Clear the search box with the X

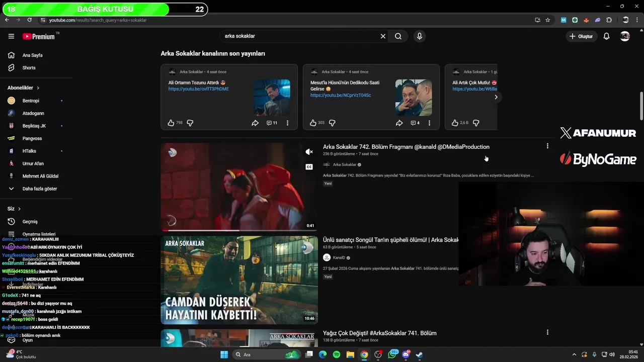tap(383, 36)
